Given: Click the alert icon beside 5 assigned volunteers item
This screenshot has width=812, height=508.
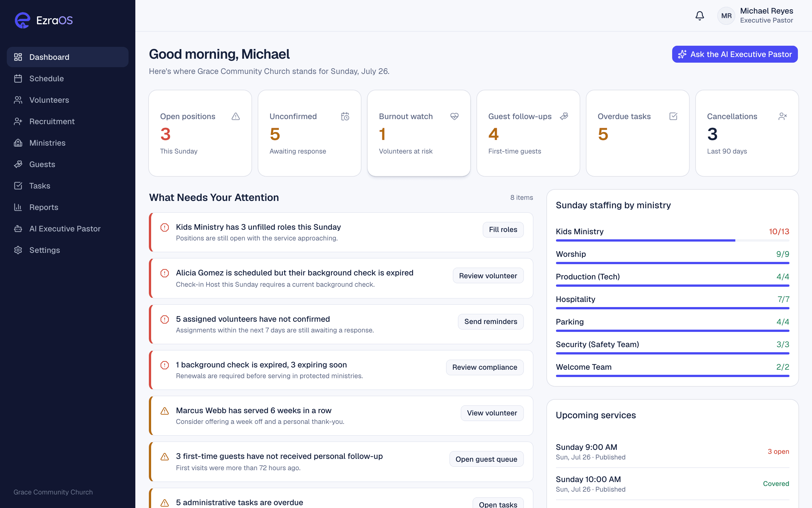Looking at the screenshot, I should tap(164, 319).
